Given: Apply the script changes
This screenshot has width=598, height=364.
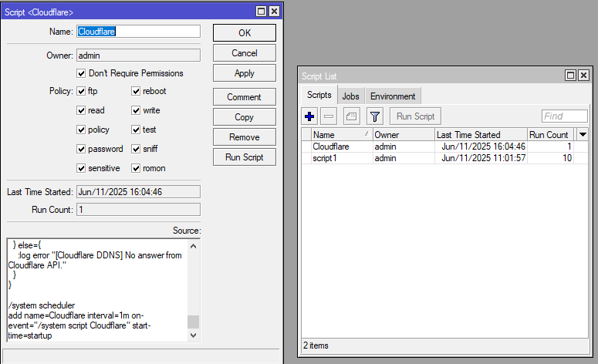Looking at the screenshot, I should [245, 73].
